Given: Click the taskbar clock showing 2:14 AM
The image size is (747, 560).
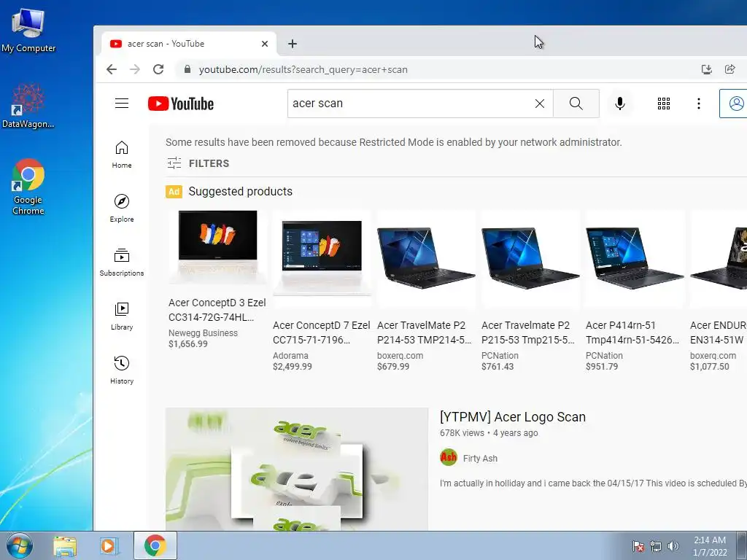Looking at the screenshot, I should pos(710,546).
